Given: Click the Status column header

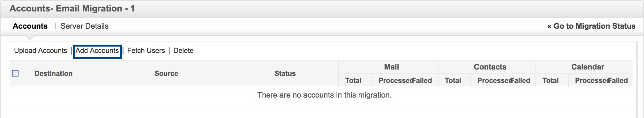Looking at the screenshot, I should click(x=285, y=73).
